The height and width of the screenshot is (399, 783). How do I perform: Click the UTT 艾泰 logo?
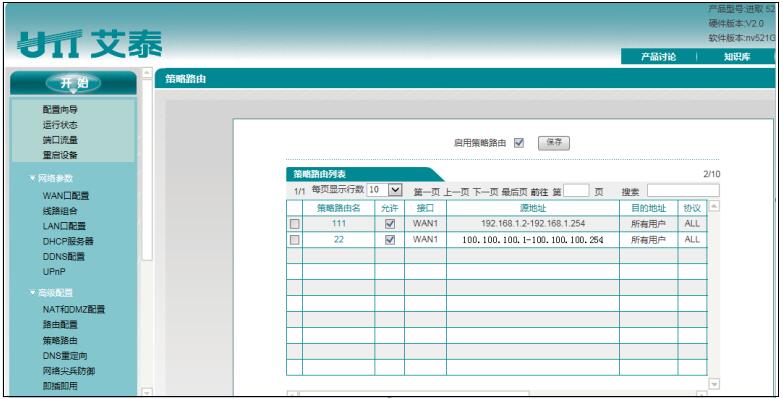click(90, 44)
